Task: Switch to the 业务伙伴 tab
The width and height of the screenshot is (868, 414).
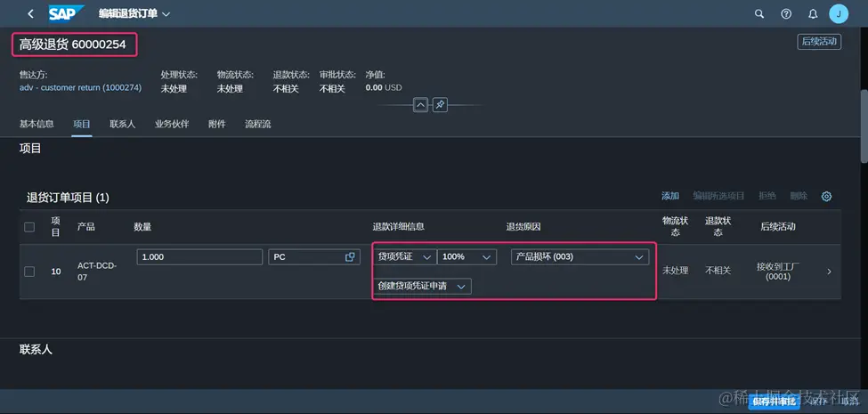Action: point(172,124)
